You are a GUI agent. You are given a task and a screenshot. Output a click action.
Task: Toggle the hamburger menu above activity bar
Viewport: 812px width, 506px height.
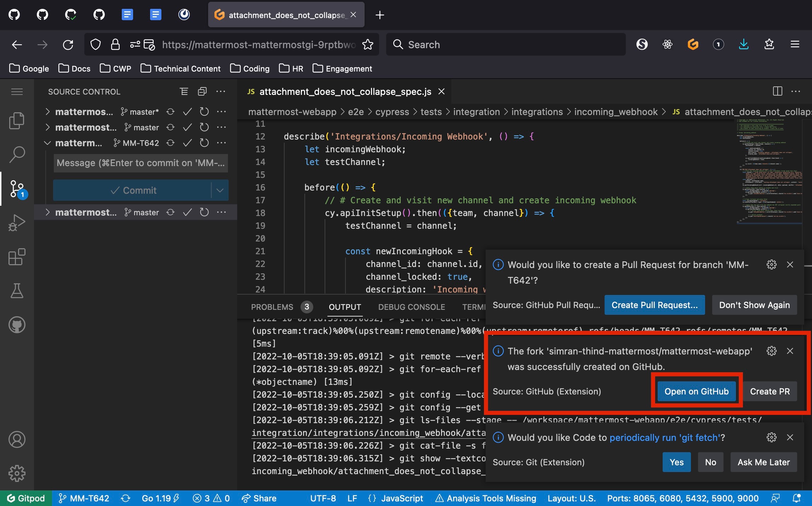tap(17, 92)
